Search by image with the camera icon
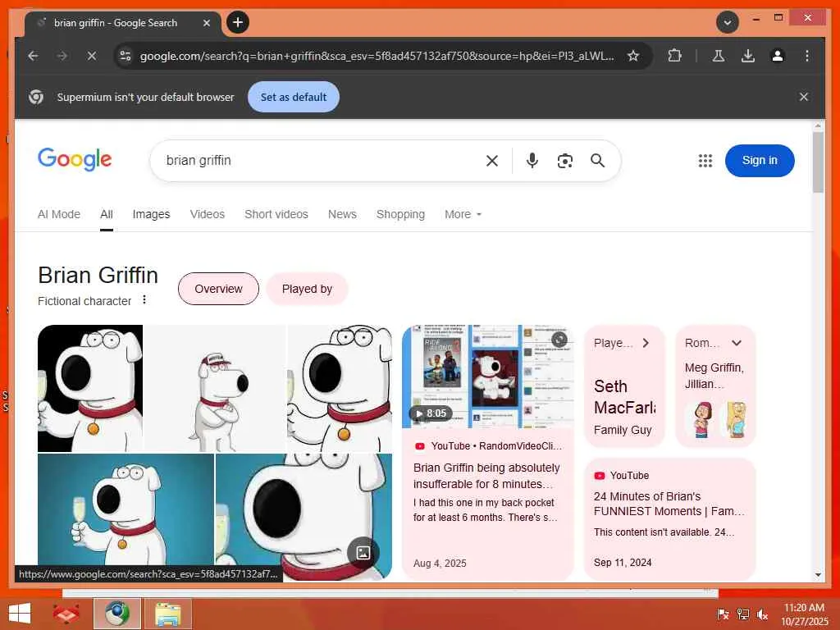 (564, 161)
